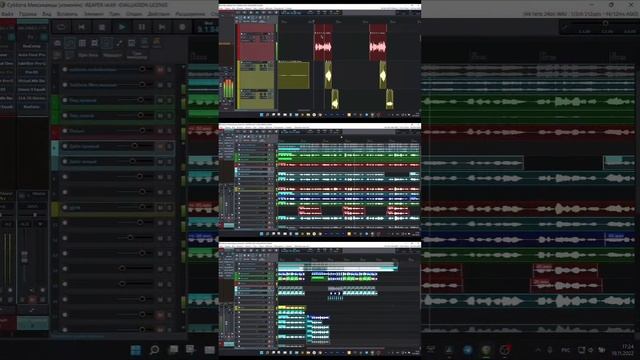The image size is (640, 360).
Task: Click the volume knob on yellow track
Action: click(142, 207)
